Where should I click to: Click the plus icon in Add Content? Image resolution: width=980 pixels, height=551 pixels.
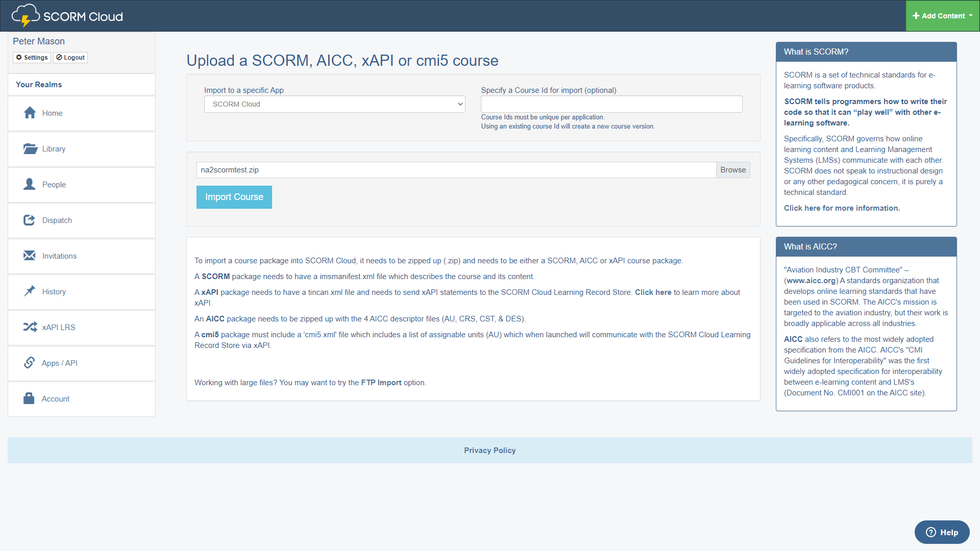pyautogui.click(x=916, y=16)
